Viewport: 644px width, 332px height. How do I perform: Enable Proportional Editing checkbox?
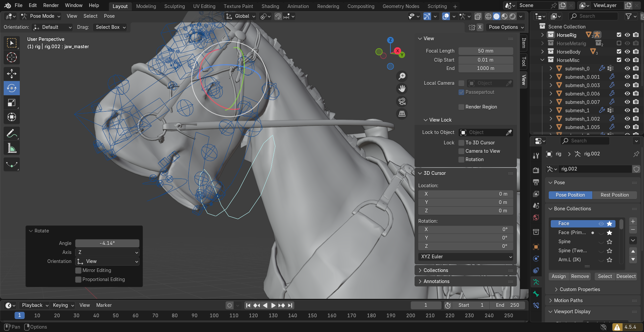78,279
